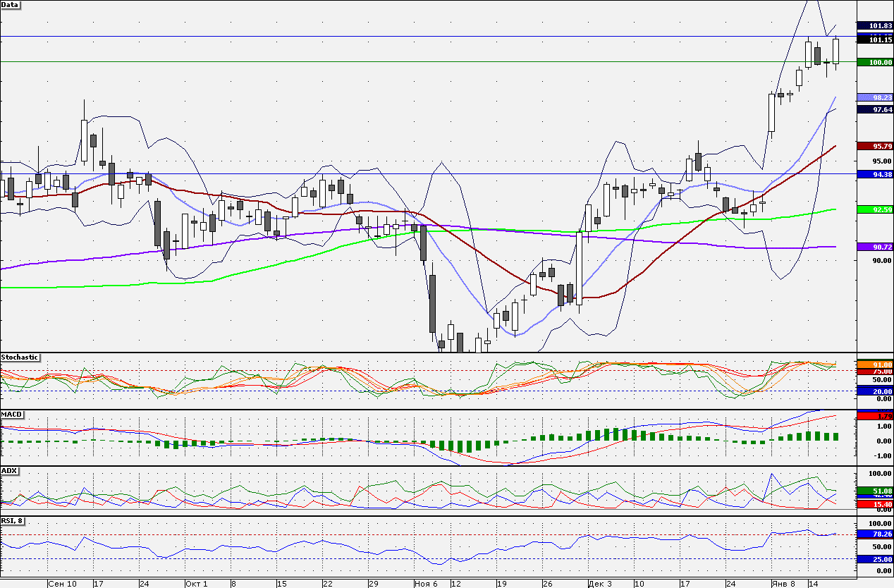Click the "Сен 10" date label
The width and height of the screenshot is (894, 588).
pos(63,584)
